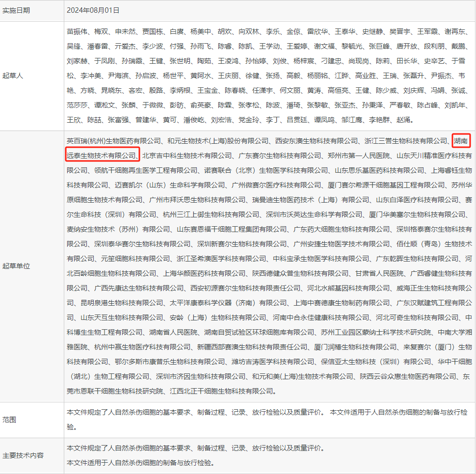Click the red-boxed text 远泰生物技术有限公司
The height and width of the screenshot is (474, 476).
click(x=102, y=156)
